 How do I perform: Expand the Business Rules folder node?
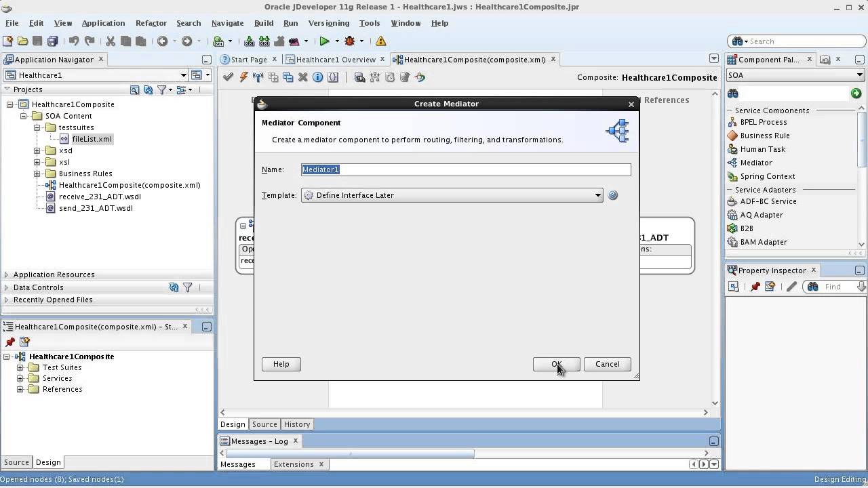click(x=37, y=174)
